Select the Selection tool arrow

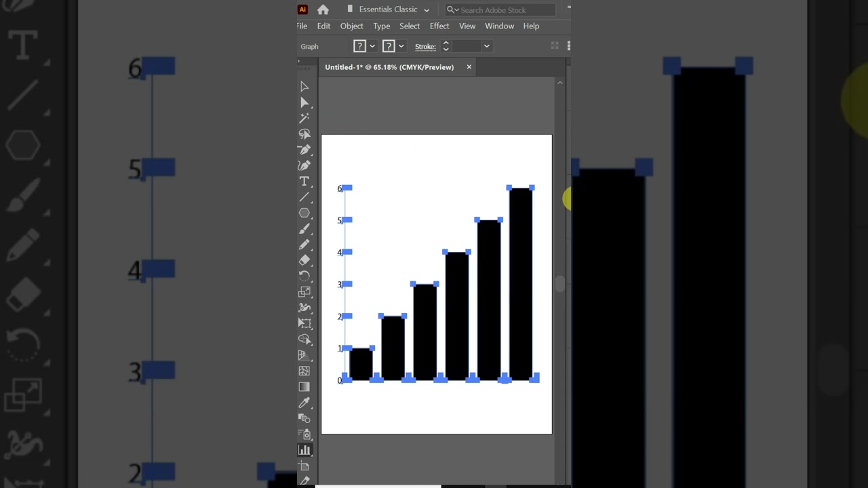click(x=304, y=87)
